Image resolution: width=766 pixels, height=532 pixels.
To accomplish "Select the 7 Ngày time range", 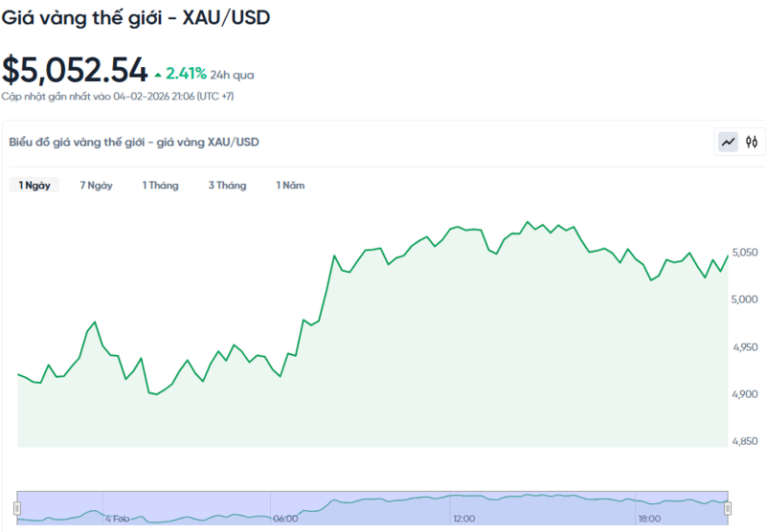I will pos(96,186).
